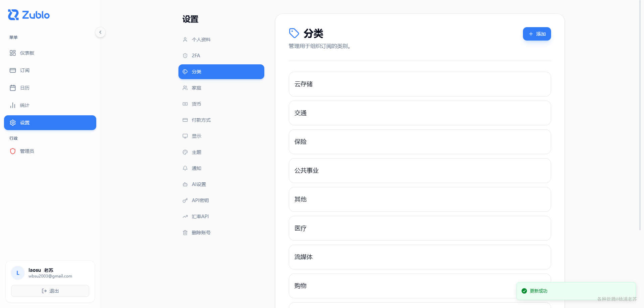
Task: Click the calendar icon in the sidebar
Action: click(x=13, y=88)
